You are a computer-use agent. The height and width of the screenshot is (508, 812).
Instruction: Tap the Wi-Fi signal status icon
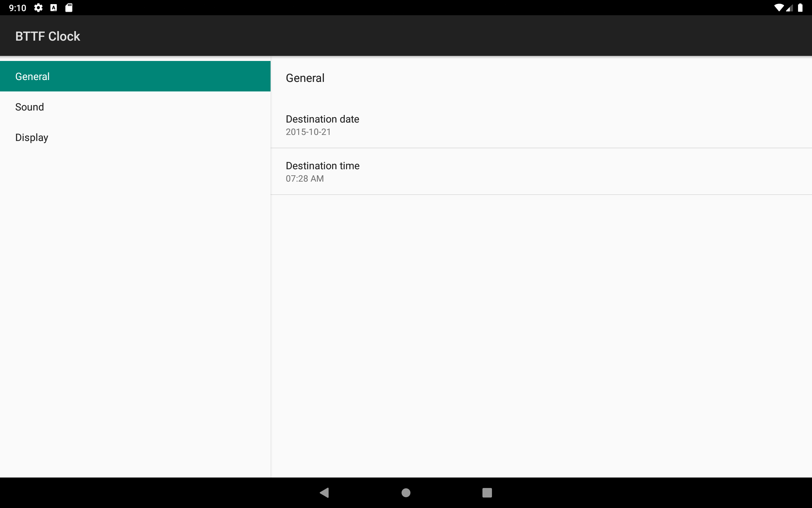[x=779, y=8]
